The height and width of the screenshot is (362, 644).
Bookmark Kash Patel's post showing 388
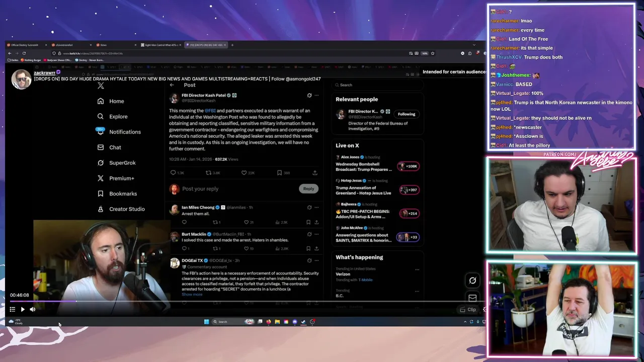279,173
